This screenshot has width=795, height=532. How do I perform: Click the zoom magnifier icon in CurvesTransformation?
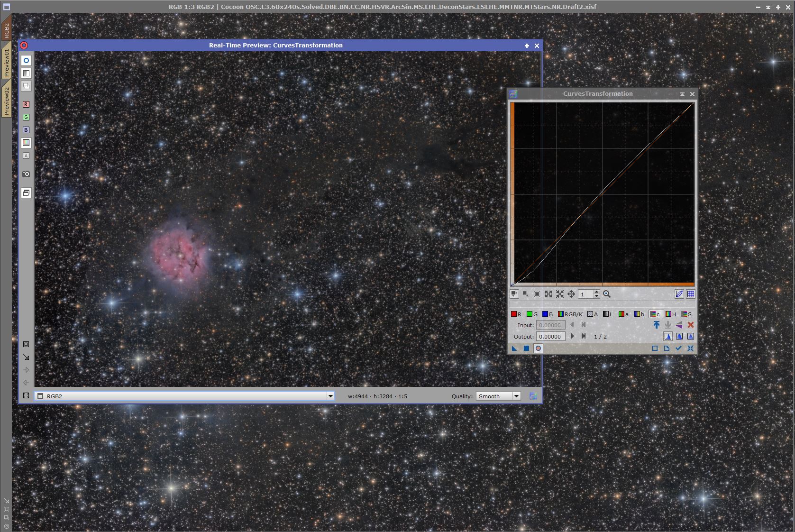click(x=607, y=294)
